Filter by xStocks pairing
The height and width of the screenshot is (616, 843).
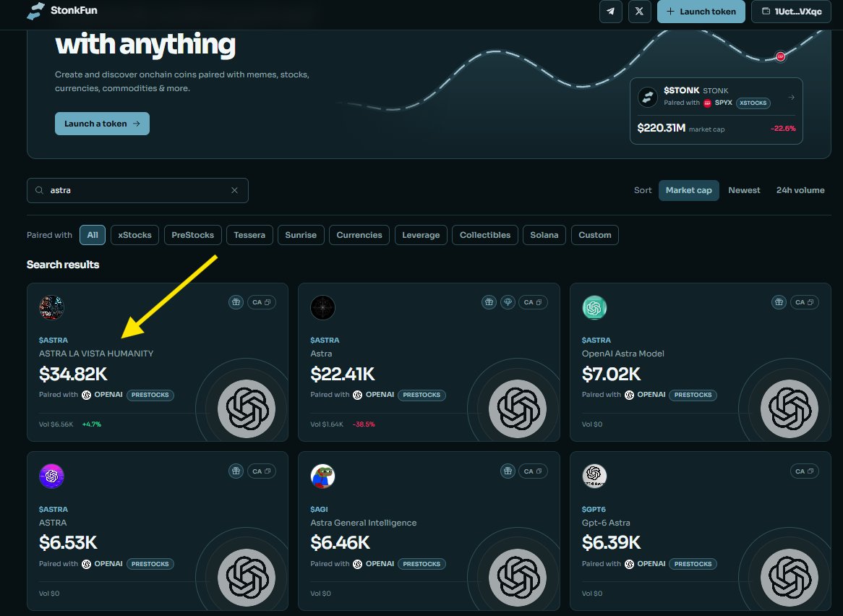pos(134,235)
